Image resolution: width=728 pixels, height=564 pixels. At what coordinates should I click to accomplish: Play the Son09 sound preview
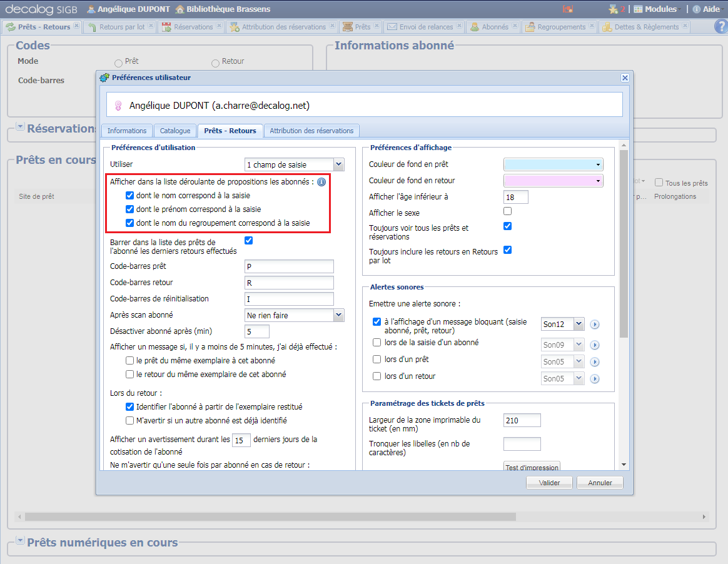pyautogui.click(x=595, y=345)
